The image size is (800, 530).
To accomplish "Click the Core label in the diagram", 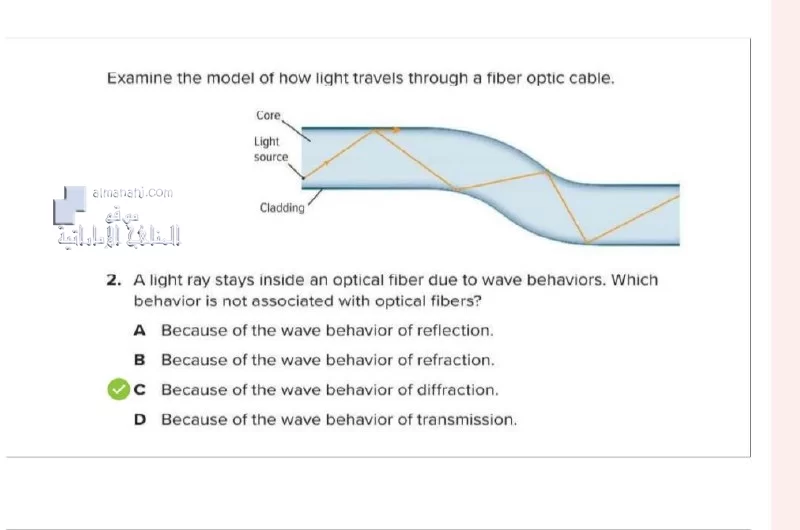I will [268, 116].
